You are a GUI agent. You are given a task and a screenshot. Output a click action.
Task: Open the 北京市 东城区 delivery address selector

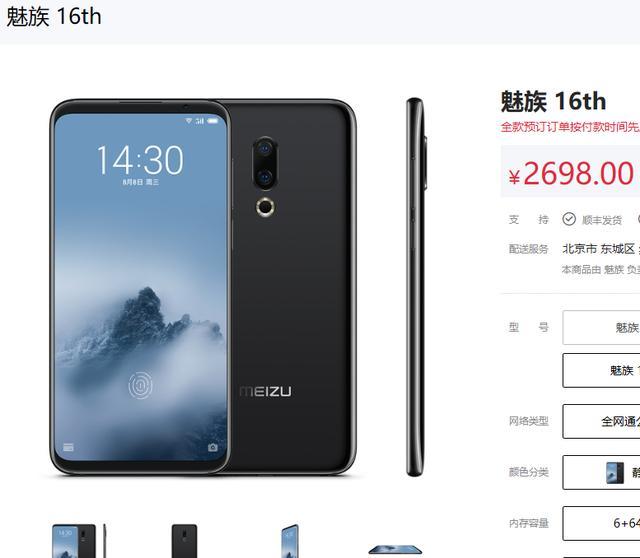click(x=598, y=249)
